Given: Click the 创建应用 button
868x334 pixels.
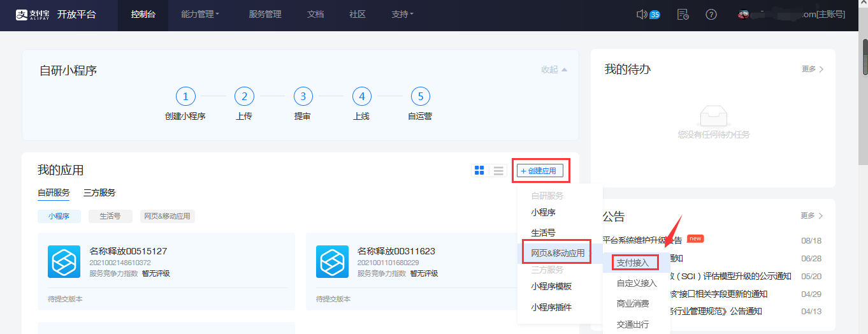Looking at the screenshot, I should coord(540,171).
